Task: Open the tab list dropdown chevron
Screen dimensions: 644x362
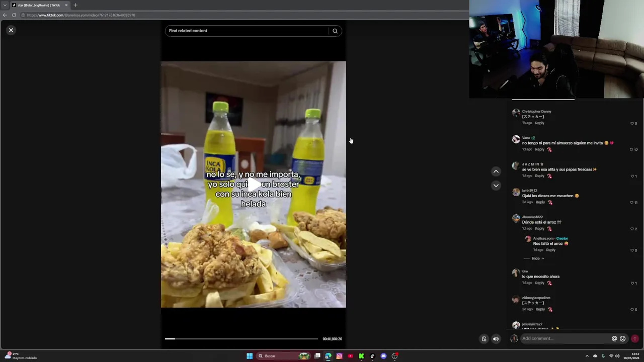Action: (5, 5)
